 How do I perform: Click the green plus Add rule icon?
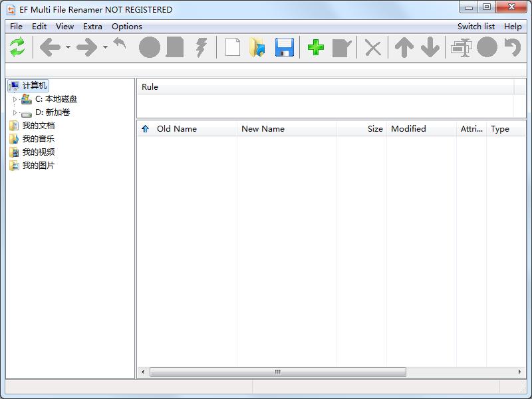tap(315, 47)
